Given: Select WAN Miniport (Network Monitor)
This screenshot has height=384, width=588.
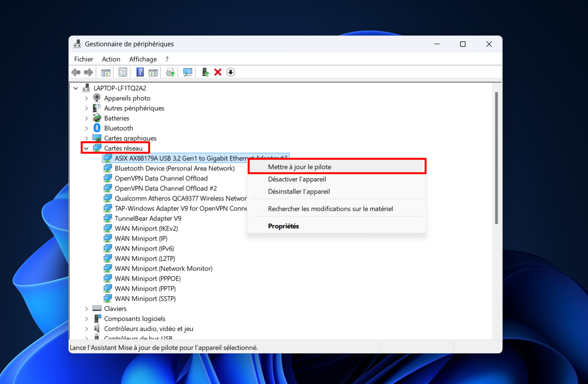Looking at the screenshot, I should tap(163, 268).
